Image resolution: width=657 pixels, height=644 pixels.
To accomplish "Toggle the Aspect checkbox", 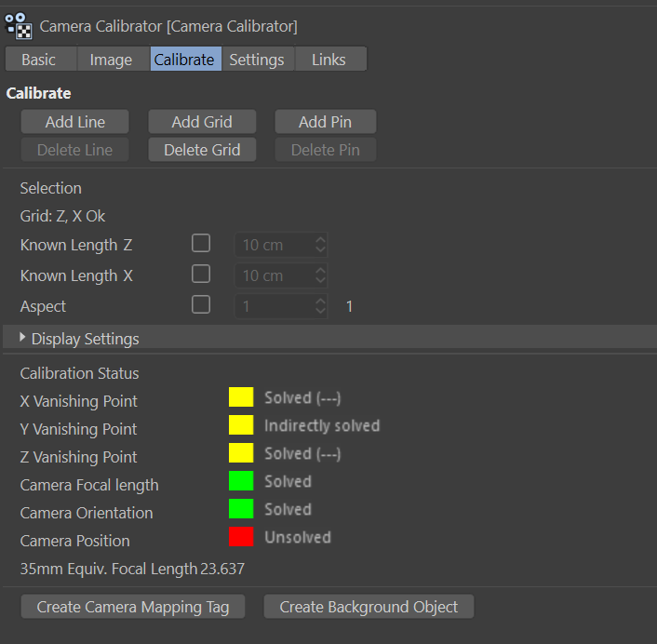I will [201, 305].
